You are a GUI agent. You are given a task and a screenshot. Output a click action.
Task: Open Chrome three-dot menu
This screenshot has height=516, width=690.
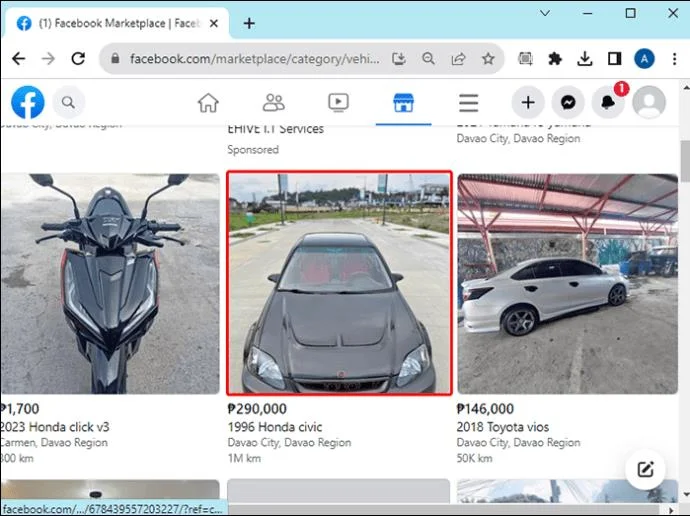point(675,59)
